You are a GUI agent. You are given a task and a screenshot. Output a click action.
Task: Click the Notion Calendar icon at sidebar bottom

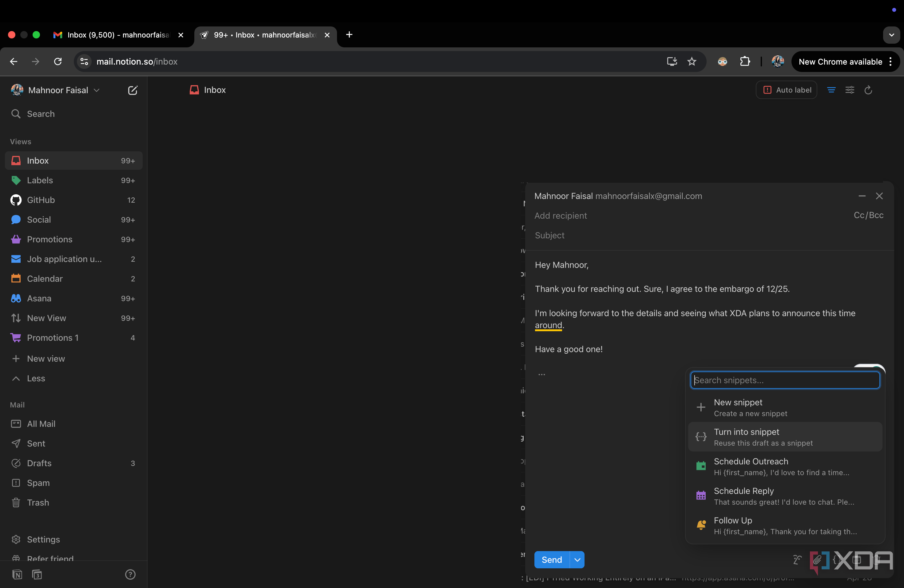click(37, 574)
